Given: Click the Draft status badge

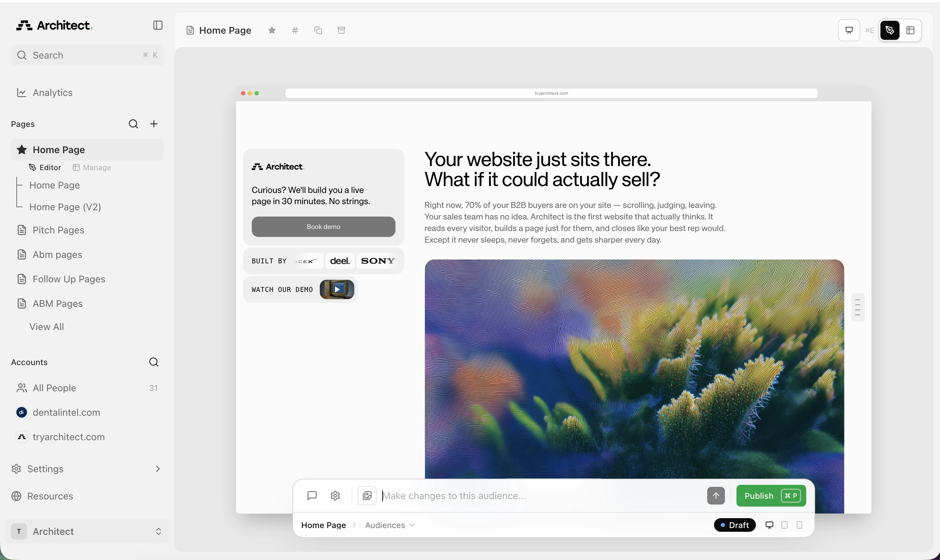Looking at the screenshot, I should (x=735, y=525).
